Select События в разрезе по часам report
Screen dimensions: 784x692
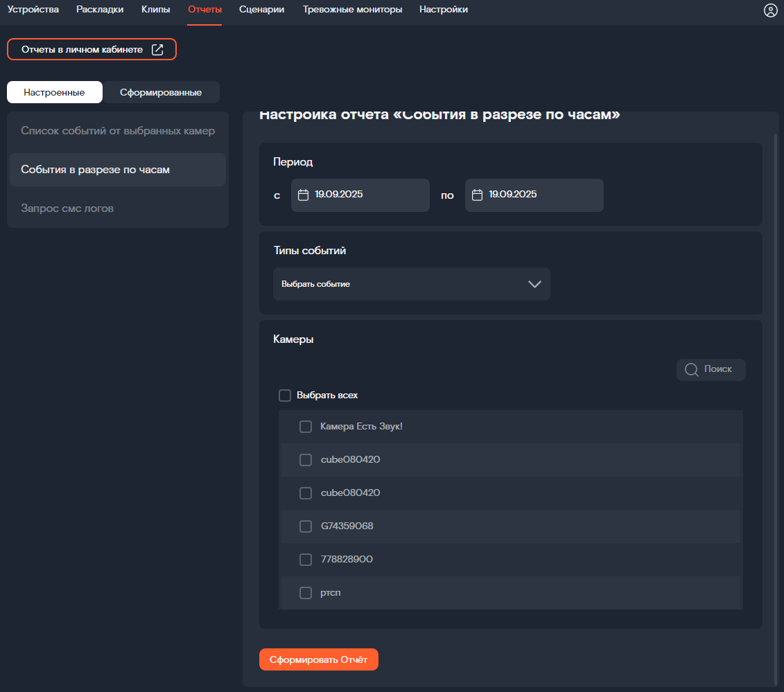118,170
